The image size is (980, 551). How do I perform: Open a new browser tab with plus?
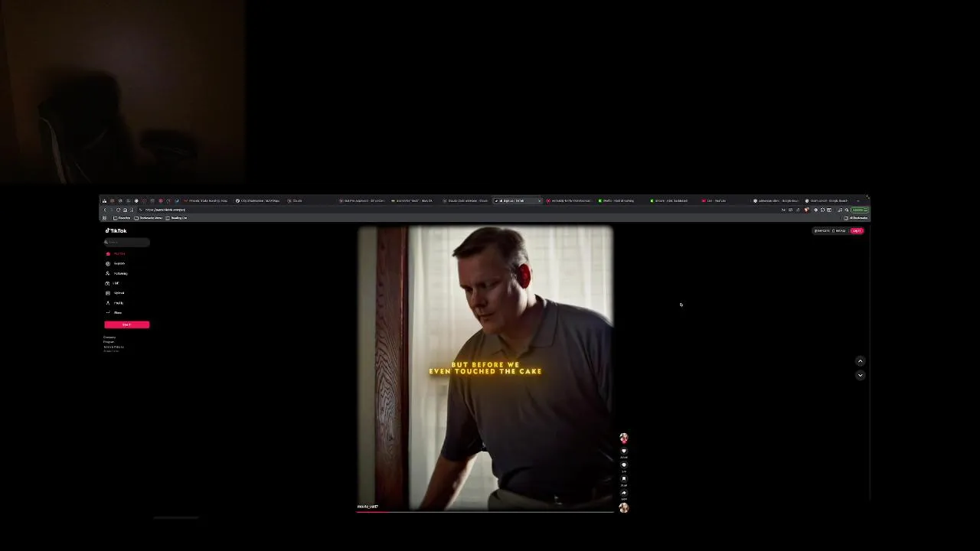(x=857, y=201)
